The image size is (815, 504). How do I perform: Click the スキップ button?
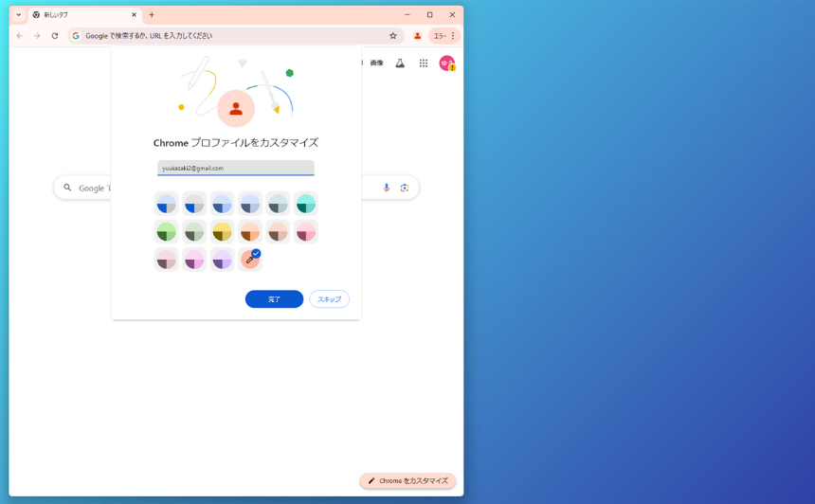(329, 299)
